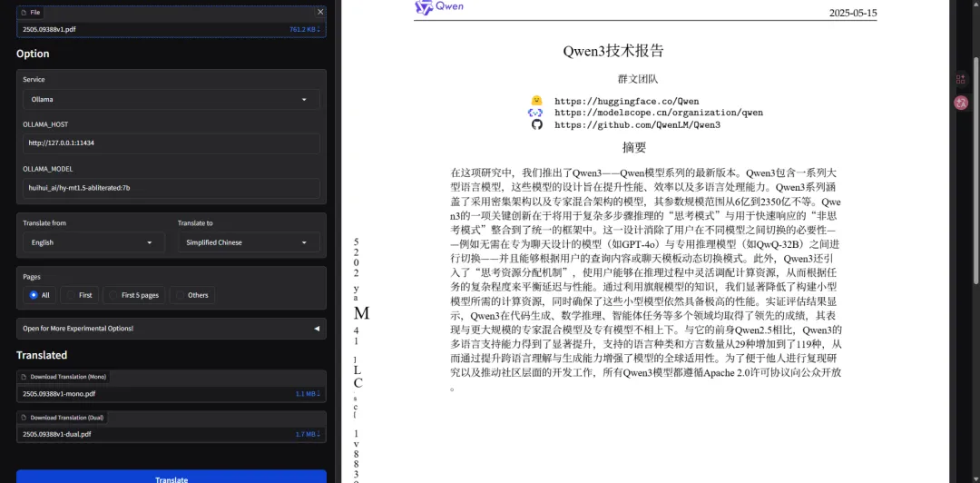Open the Translate to dropdown (Simplified Chinese)
The image size is (980, 483).
(248, 242)
